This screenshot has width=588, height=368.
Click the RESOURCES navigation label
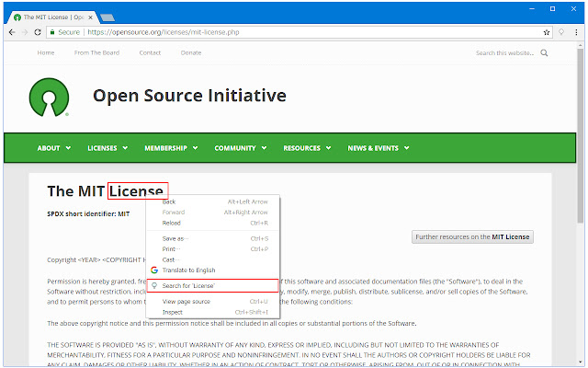click(x=302, y=148)
